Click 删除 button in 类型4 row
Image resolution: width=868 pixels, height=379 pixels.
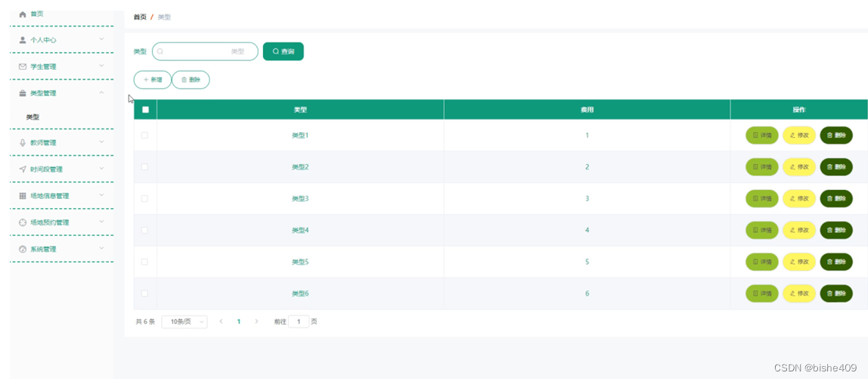(836, 230)
